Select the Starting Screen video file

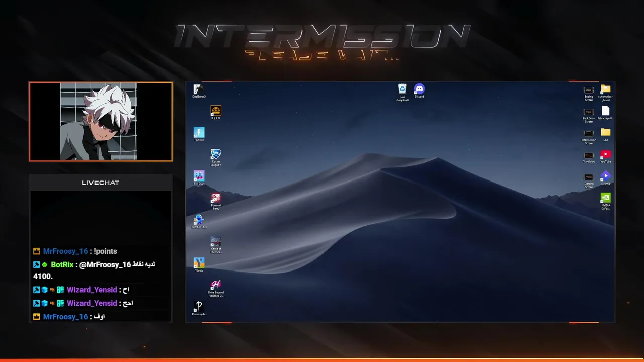point(589,181)
